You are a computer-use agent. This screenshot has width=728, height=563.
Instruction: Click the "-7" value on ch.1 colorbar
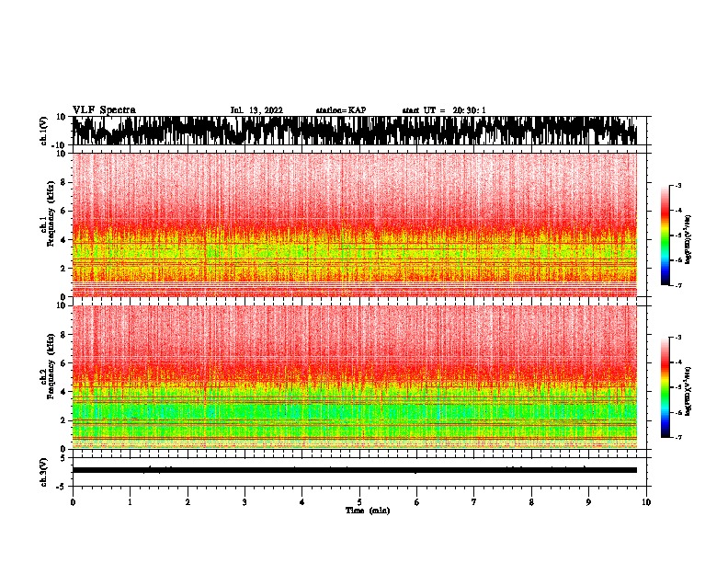coord(678,285)
